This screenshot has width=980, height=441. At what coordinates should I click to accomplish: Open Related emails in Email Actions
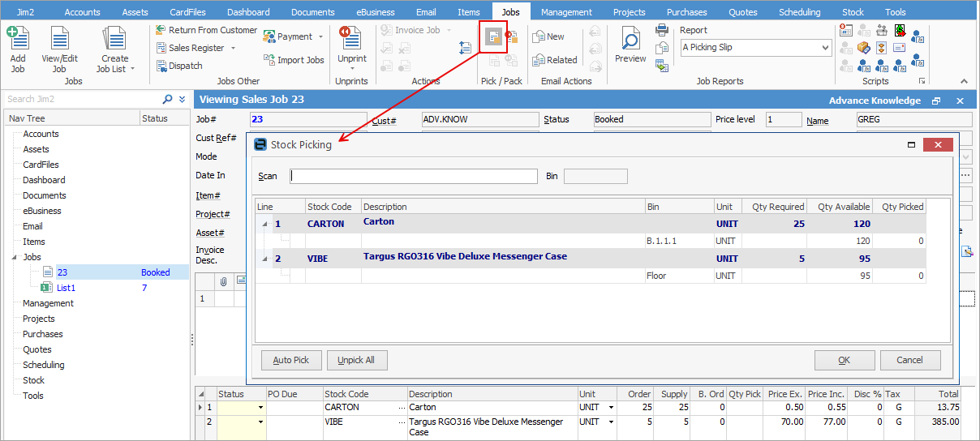coord(555,60)
